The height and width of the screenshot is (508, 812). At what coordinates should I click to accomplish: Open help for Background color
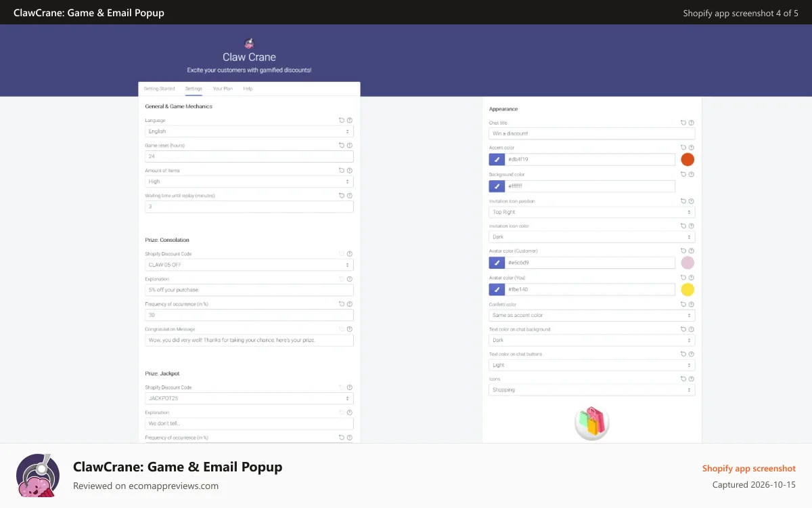coord(692,174)
